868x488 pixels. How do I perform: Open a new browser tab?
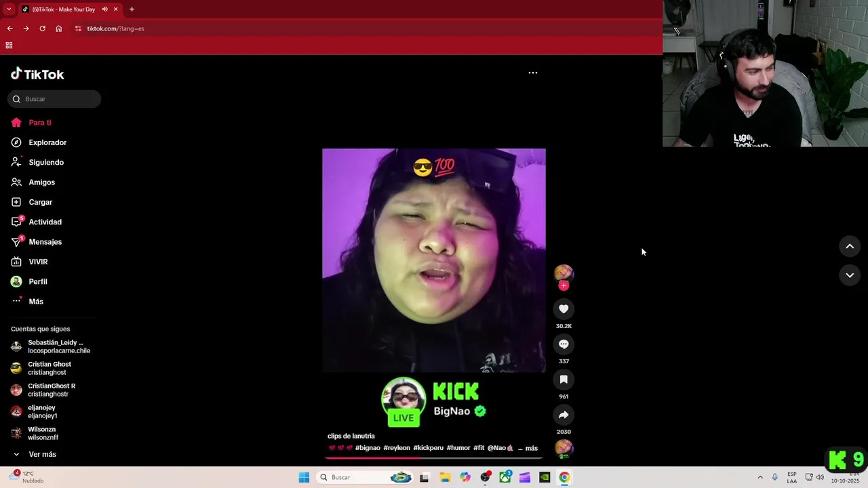[132, 9]
